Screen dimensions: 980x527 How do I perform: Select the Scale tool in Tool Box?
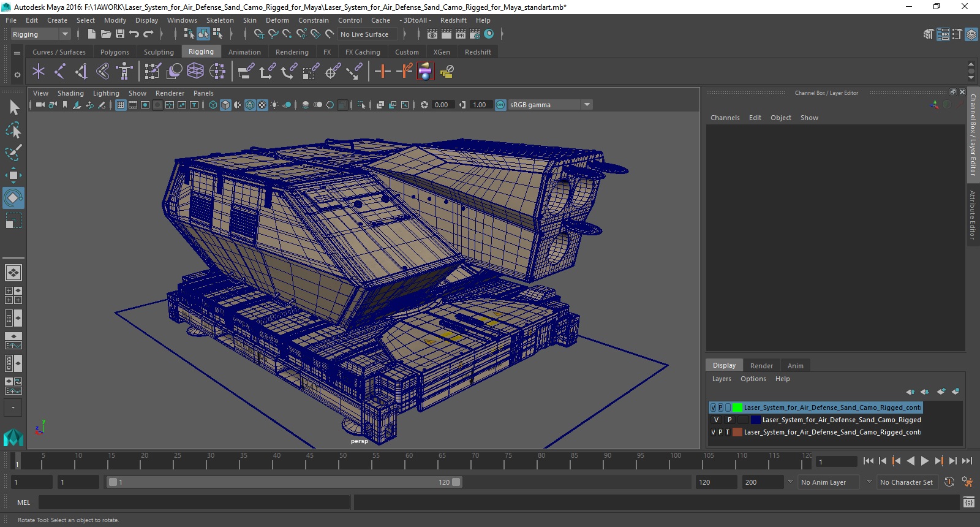coord(13,220)
